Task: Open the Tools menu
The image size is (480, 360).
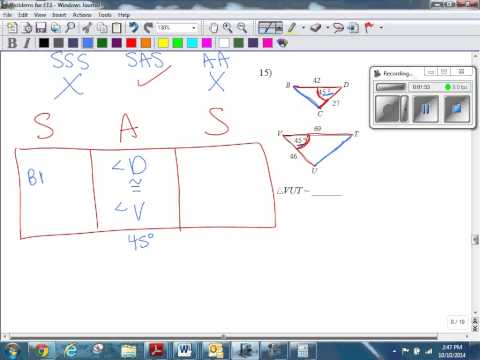Action: [x=105, y=15]
